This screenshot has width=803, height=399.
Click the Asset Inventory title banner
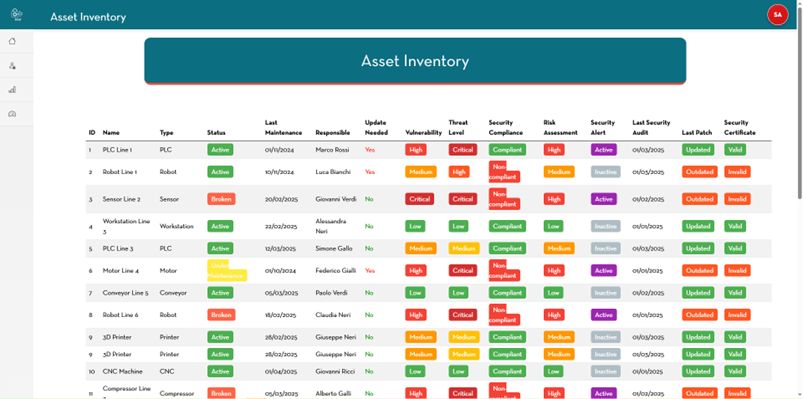[415, 61]
